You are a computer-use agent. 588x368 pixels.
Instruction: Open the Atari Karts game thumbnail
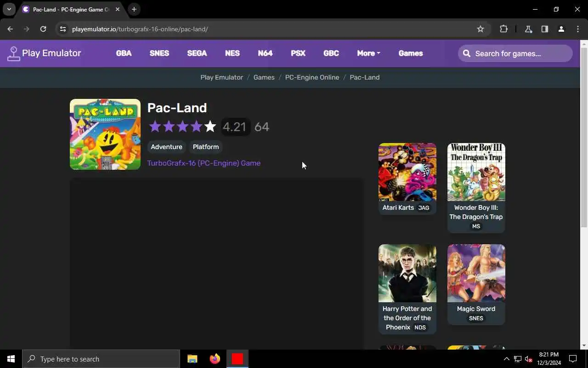407,172
